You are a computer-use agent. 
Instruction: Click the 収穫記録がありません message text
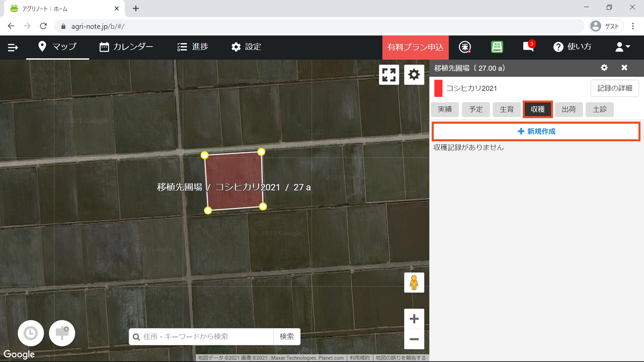click(x=468, y=147)
